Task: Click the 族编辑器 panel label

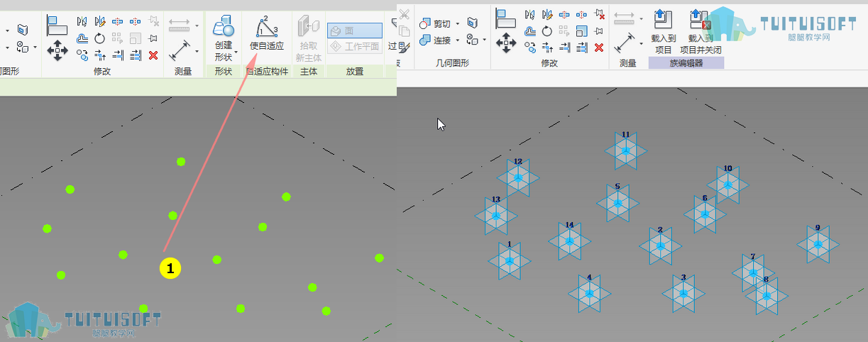Action: (686, 63)
